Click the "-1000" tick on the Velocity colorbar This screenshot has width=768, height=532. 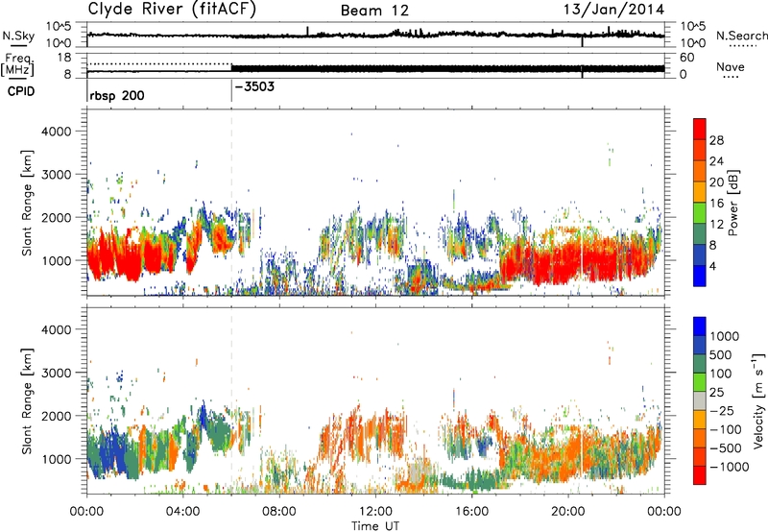coord(729,467)
